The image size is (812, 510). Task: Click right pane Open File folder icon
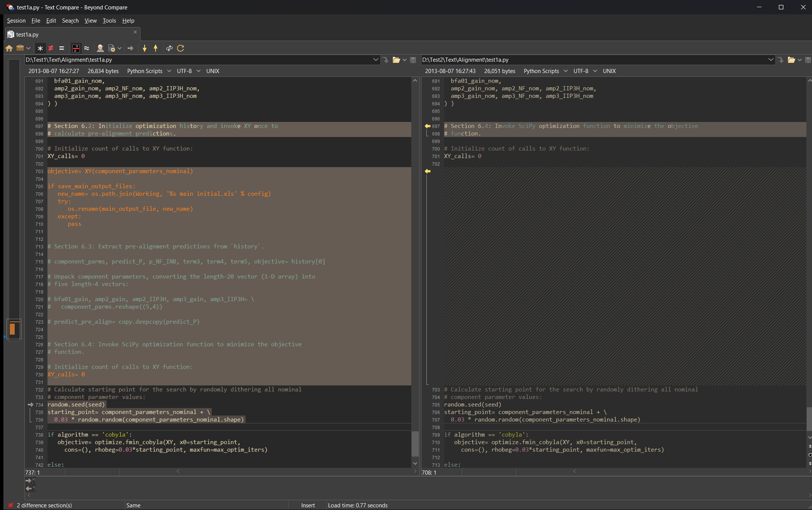click(791, 60)
